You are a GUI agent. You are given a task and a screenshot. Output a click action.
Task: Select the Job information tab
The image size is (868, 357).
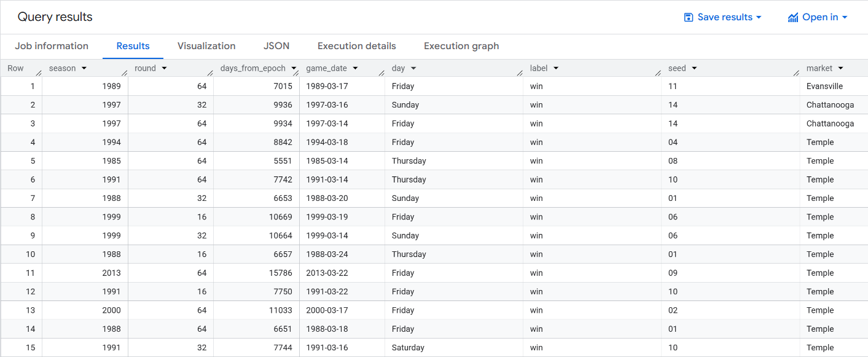(x=52, y=45)
